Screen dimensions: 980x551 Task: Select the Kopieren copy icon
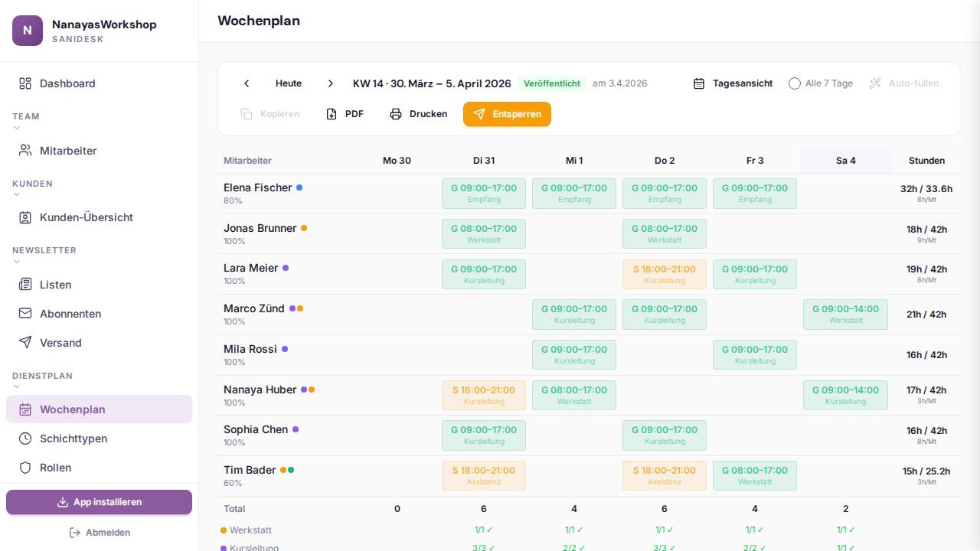pos(246,113)
